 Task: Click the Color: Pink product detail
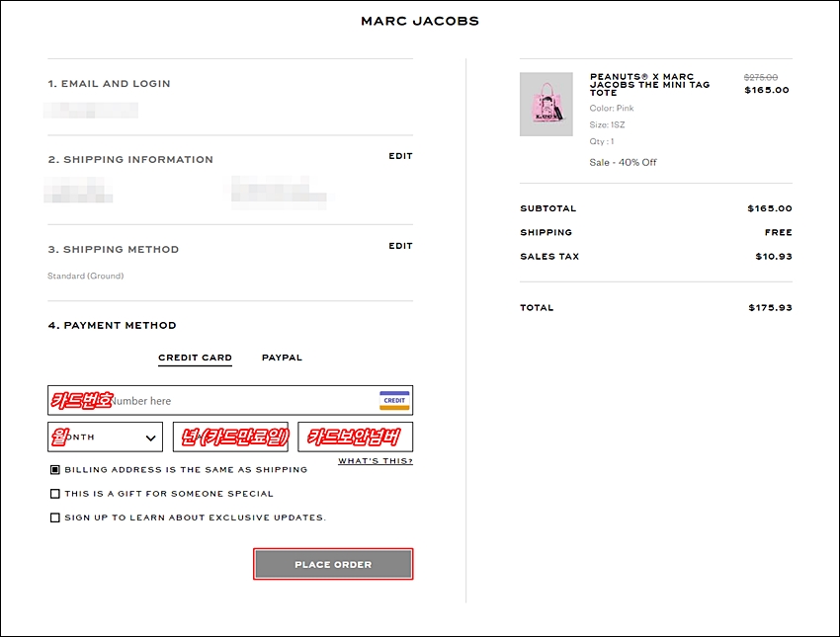[x=612, y=108]
